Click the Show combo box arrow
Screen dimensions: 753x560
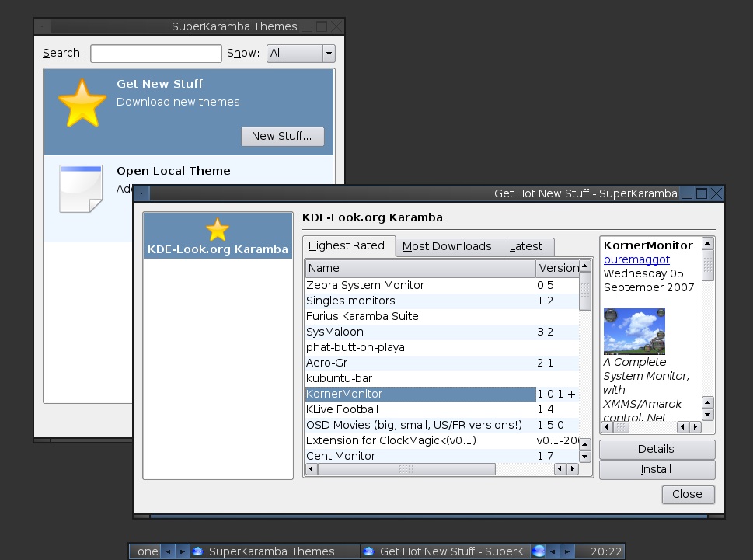tap(329, 54)
